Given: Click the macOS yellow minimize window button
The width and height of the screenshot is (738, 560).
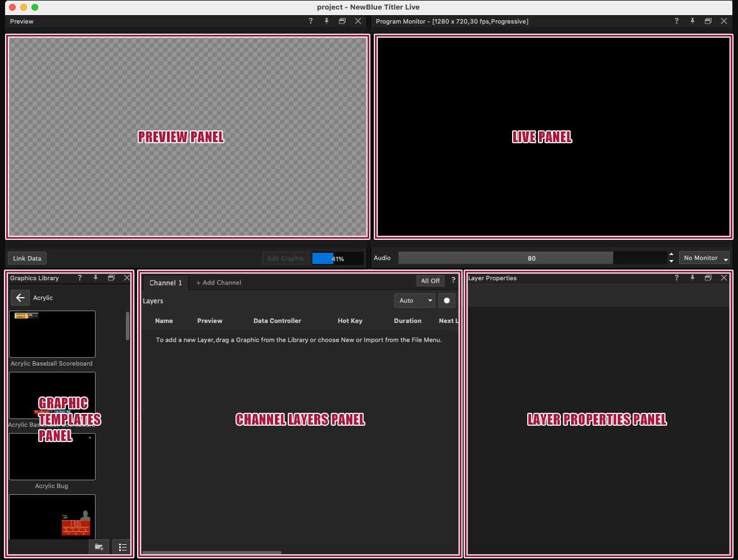Looking at the screenshot, I should pyautogui.click(x=24, y=7).
